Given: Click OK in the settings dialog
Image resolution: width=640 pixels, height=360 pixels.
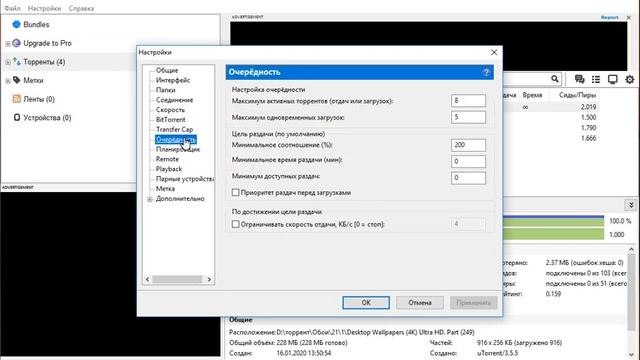Looking at the screenshot, I should pos(366,302).
